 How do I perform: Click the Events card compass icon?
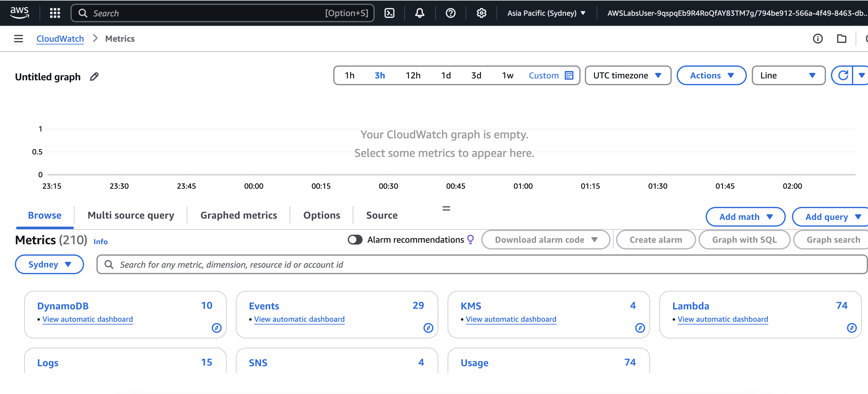(428, 327)
